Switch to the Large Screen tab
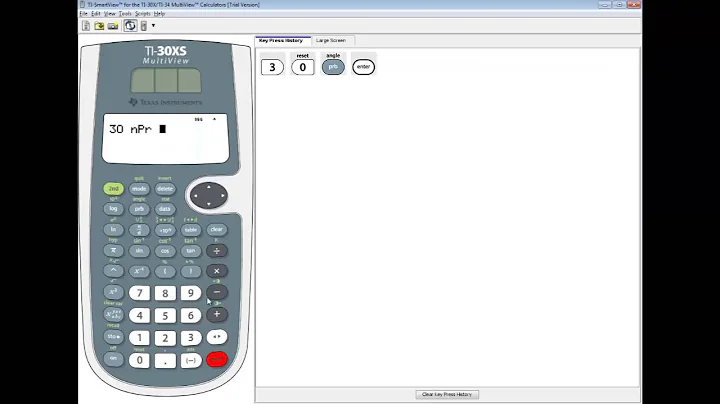The height and width of the screenshot is (404, 720). click(x=331, y=40)
